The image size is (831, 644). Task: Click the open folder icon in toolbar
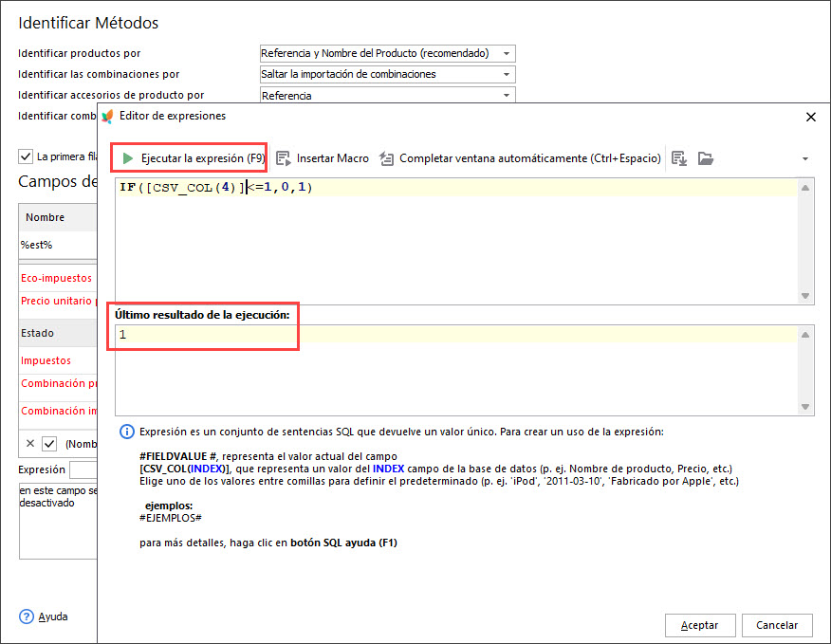tap(705, 158)
